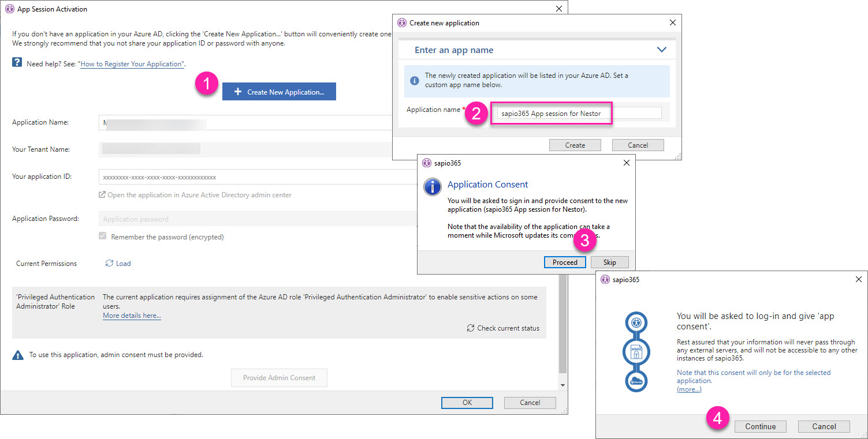Open the application in Azure Active Directory admin center
Viewport: 868px width, 439px height.
pos(199,195)
